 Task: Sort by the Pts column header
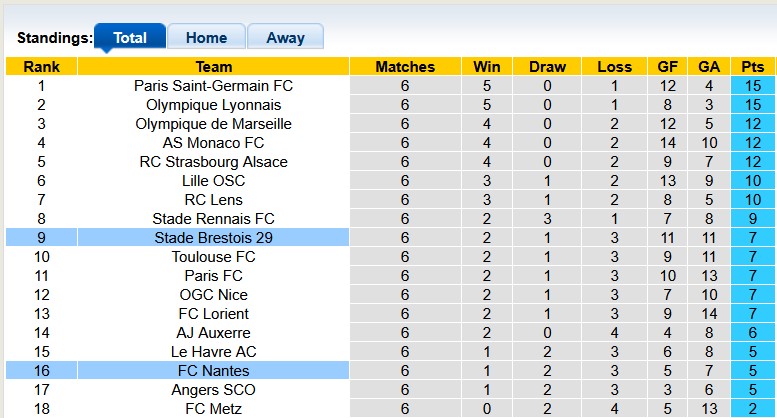click(x=753, y=67)
